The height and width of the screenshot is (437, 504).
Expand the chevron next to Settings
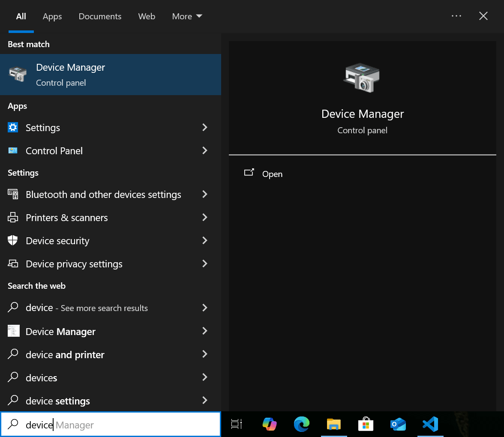(x=205, y=127)
